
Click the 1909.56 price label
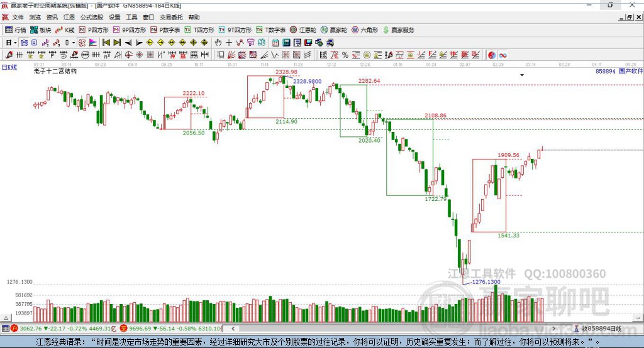pos(508,155)
